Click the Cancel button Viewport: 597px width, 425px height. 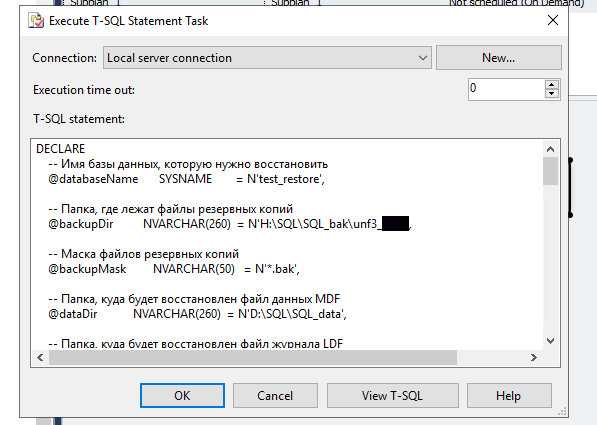(x=275, y=396)
